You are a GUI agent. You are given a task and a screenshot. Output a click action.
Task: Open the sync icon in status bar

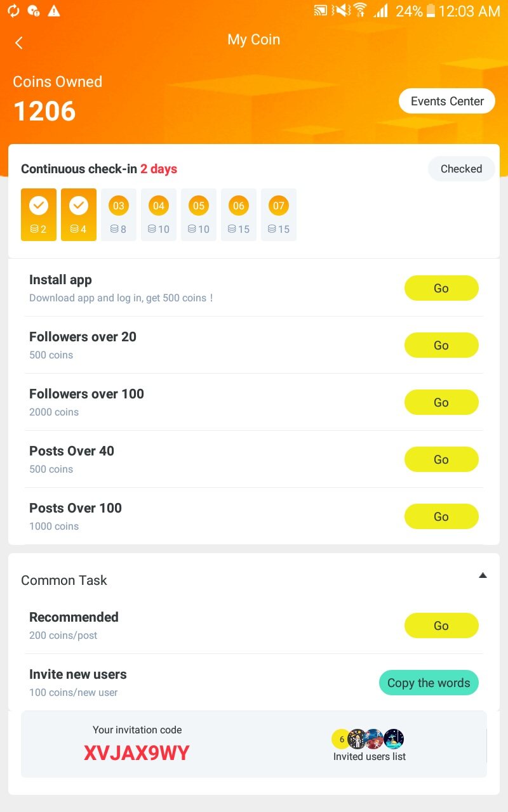pos(13,11)
